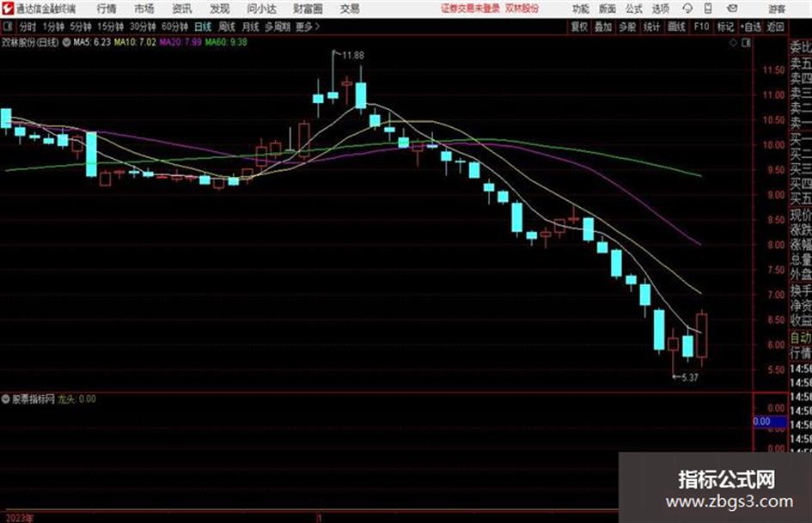The image size is (812, 523).
Task: Click the 龙头: 0.00 indicator value
Action: point(76,398)
